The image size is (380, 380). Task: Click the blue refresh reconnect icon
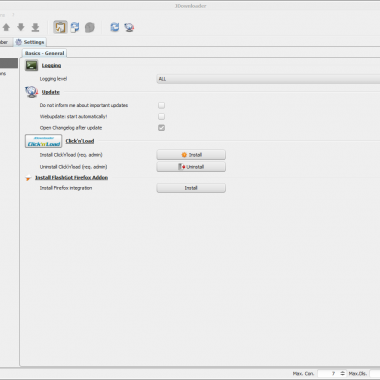click(x=115, y=27)
